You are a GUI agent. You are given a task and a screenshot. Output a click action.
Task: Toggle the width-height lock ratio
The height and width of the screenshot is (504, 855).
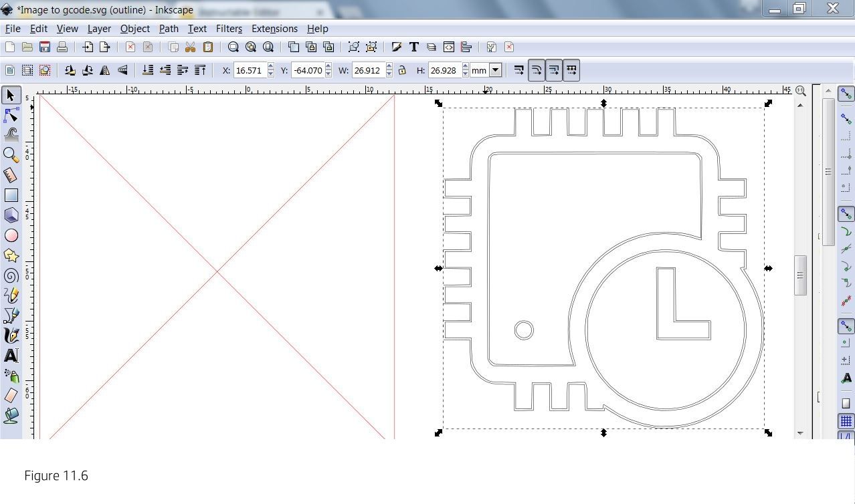[402, 70]
